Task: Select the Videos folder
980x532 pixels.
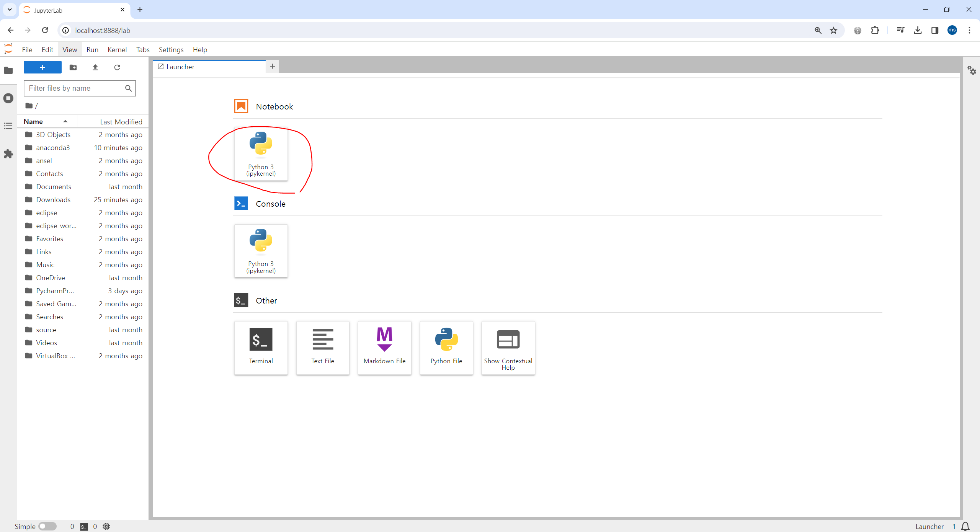Action: 83,343
